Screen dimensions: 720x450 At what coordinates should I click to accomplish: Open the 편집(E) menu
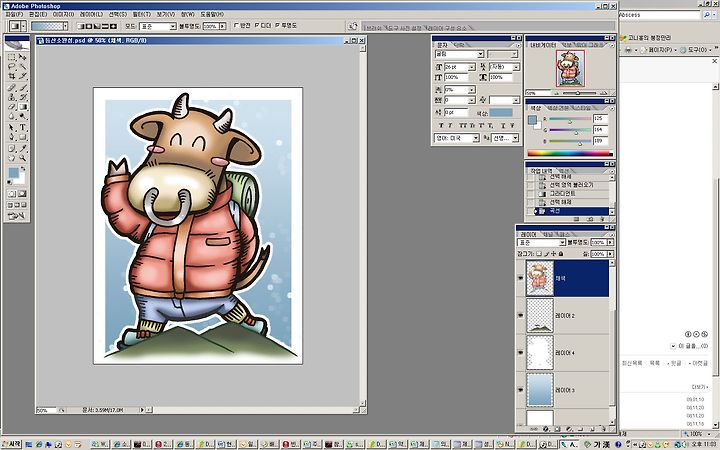(x=38, y=15)
